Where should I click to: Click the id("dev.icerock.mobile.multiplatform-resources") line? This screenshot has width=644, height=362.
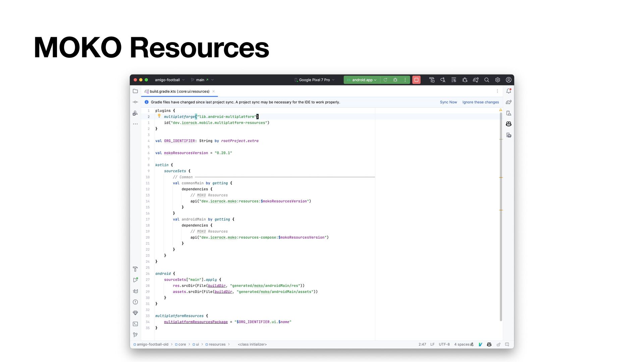(x=217, y=123)
